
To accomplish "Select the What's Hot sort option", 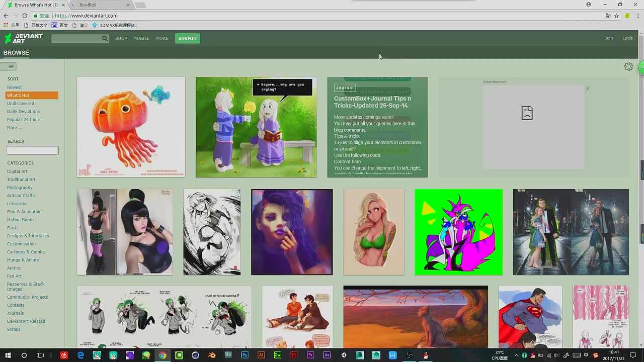I will [x=32, y=96].
